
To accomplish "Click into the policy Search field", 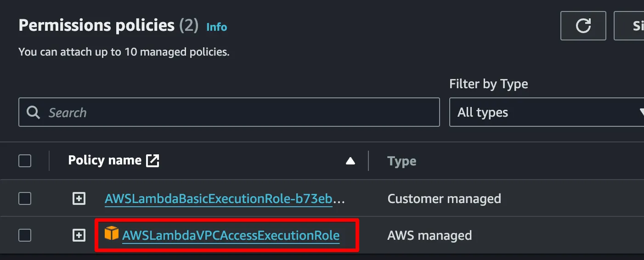I will 239,113.
